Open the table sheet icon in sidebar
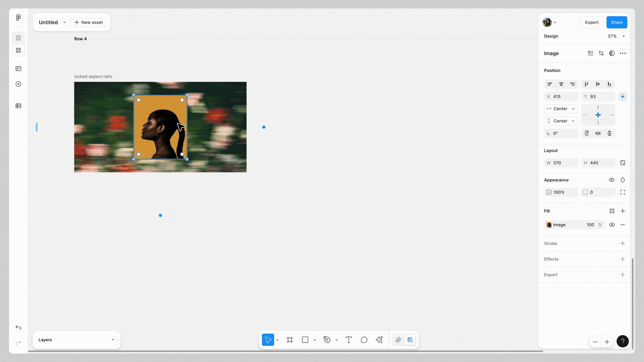The image size is (644, 362). point(18,106)
